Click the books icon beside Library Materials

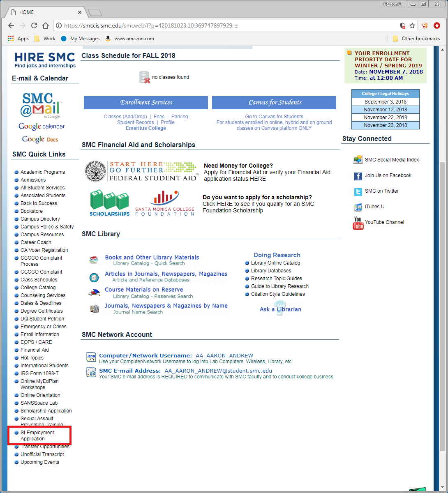[94, 260]
